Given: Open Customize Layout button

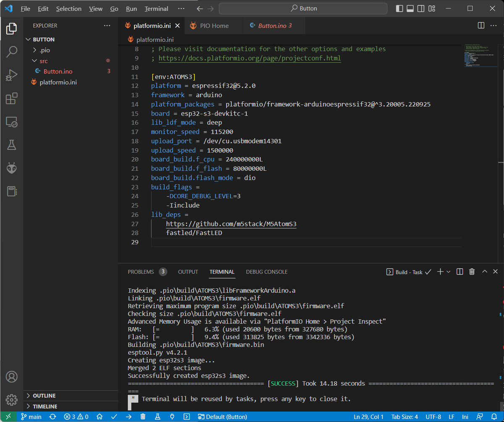Looking at the screenshot, I should point(432,8).
